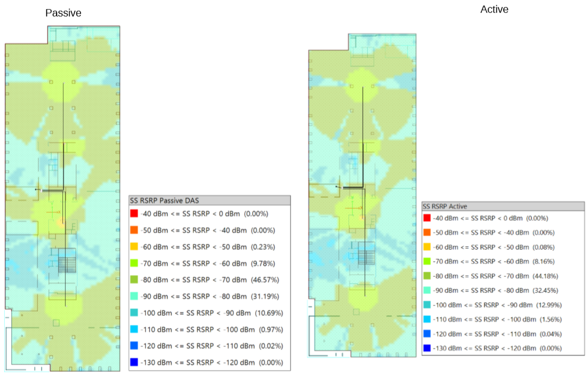Click red swatch in Passive DAS legend
588x375 pixels.
coord(134,213)
